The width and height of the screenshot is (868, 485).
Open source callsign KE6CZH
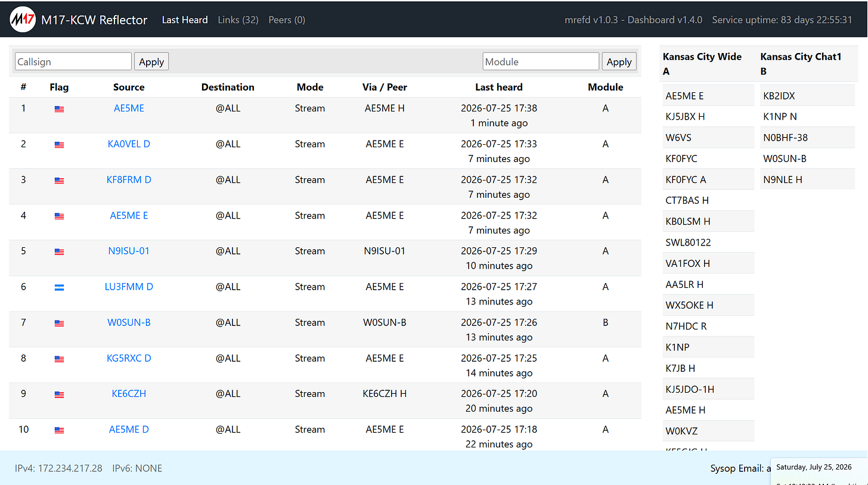pos(129,393)
